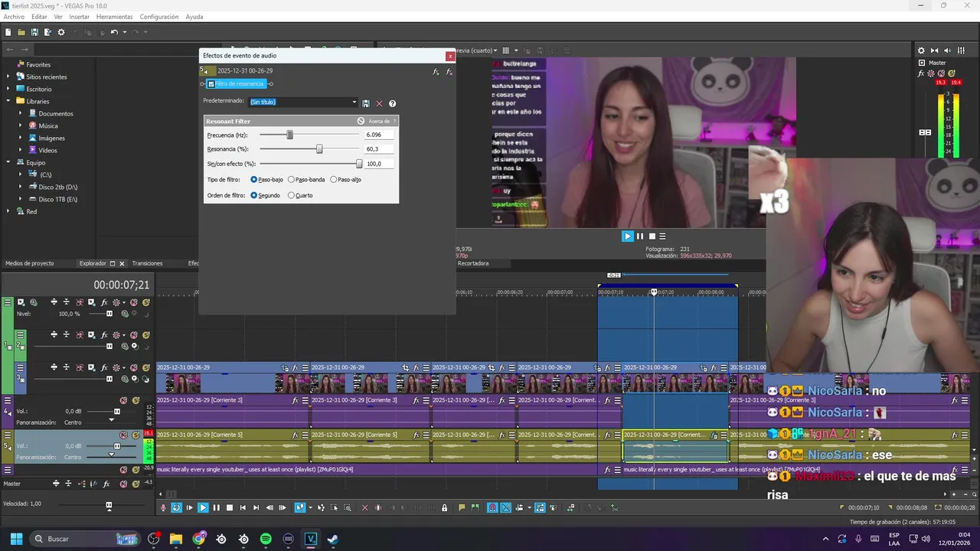The width and height of the screenshot is (980, 551).
Task: Toggle loop playback in transport bar
Action: [x=176, y=507]
